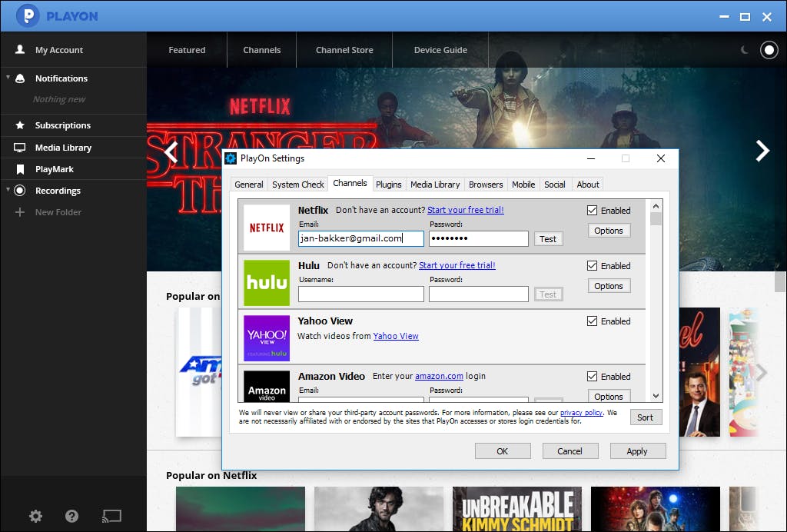Click the channel list scrollbar thumb
Image resolution: width=787 pixels, height=532 pixels.
(656, 219)
